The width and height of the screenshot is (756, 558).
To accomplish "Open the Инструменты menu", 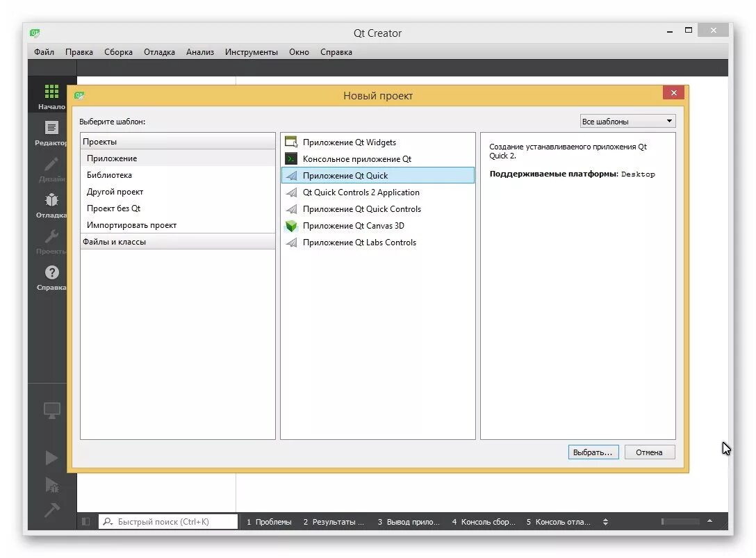I will [252, 52].
